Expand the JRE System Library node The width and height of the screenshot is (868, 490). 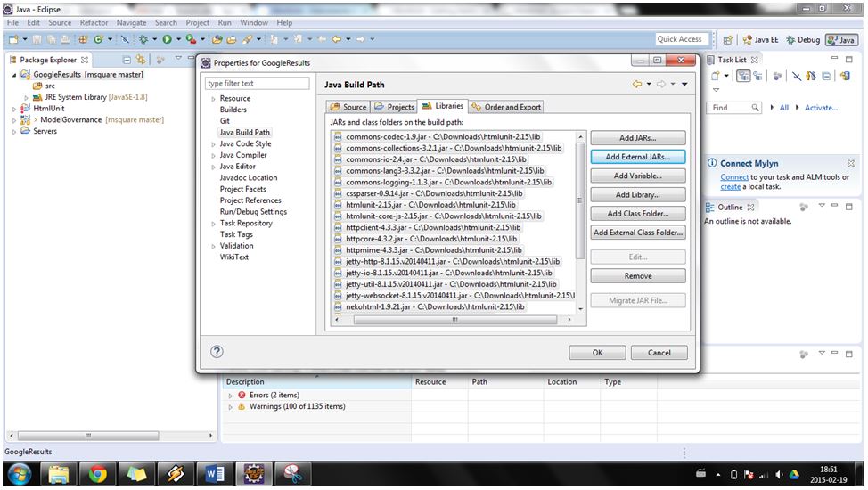click(x=26, y=97)
